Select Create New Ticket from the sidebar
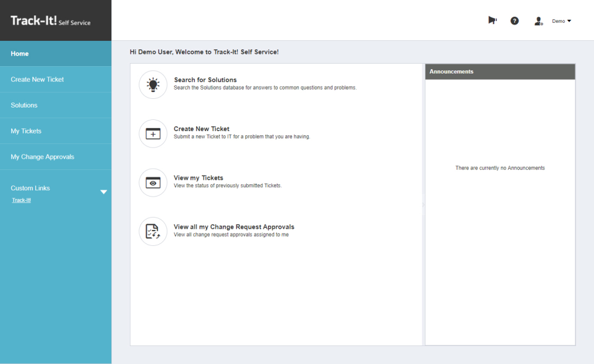 (x=37, y=79)
